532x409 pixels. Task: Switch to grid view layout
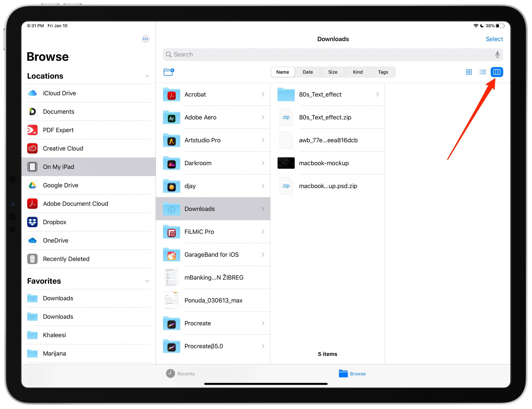[468, 72]
